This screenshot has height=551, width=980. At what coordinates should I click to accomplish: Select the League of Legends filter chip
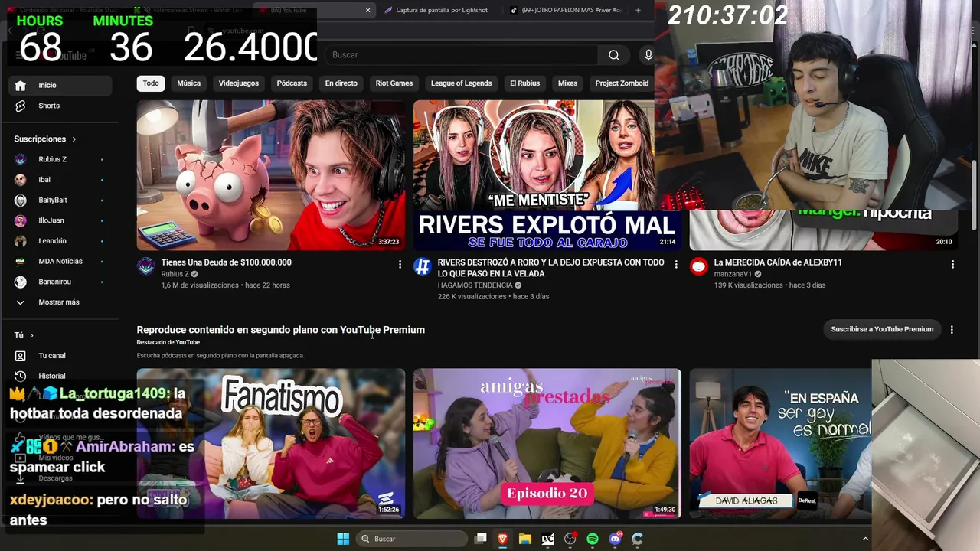point(461,83)
